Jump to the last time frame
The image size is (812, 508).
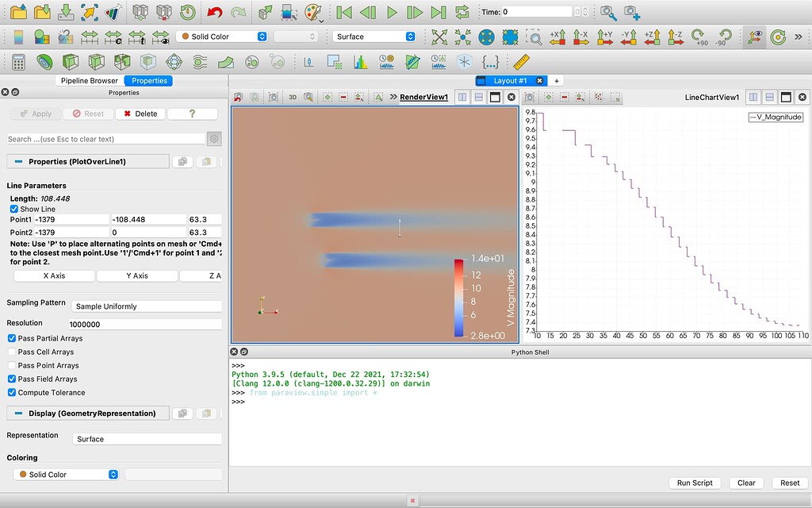[438, 11]
